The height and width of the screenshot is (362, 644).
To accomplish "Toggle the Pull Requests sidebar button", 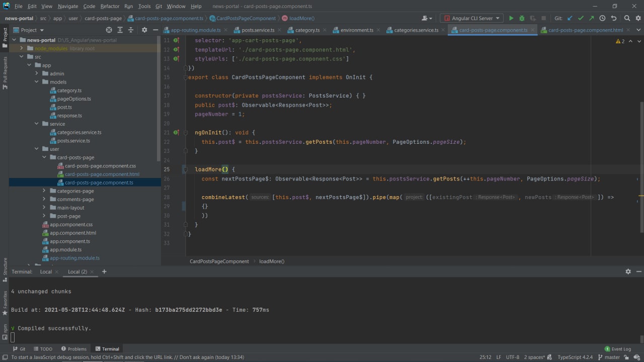I will (x=5, y=73).
